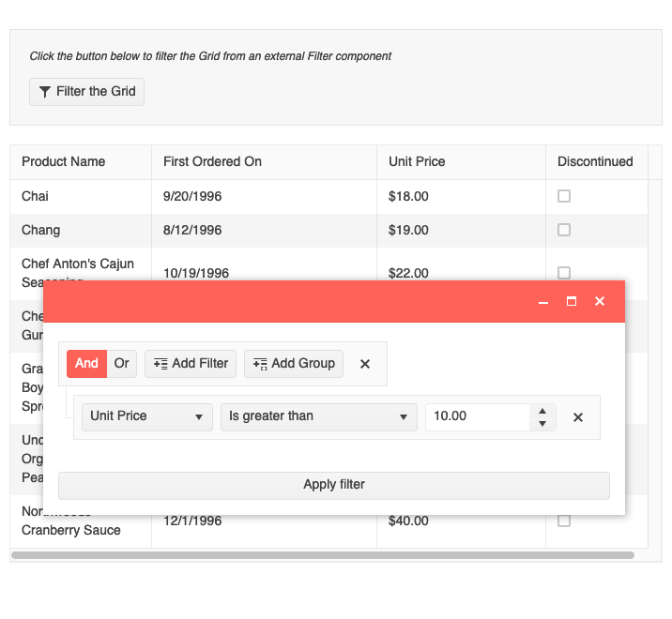Viewport: 672px width, 619px height.
Task: Click the Filter the Grid button
Action: (x=86, y=92)
